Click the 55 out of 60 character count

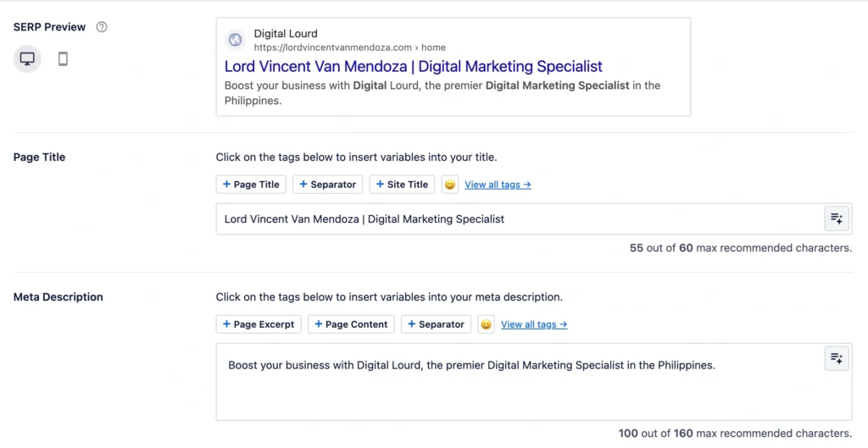(x=741, y=248)
